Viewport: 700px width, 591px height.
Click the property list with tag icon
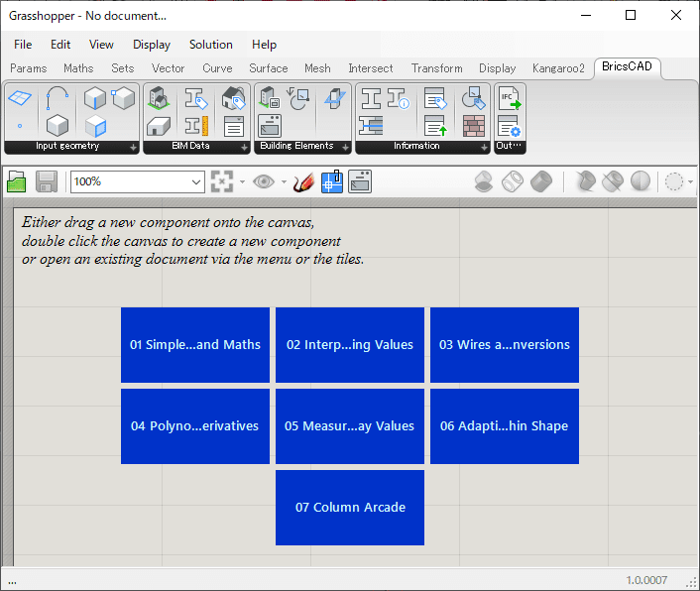pyautogui.click(x=435, y=98)
